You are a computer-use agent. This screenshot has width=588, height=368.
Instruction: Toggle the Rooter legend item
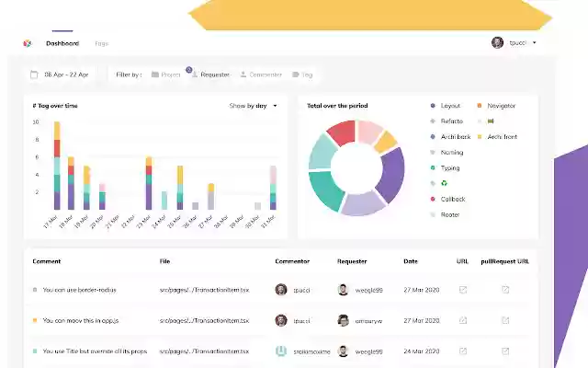tap(445, 214)
